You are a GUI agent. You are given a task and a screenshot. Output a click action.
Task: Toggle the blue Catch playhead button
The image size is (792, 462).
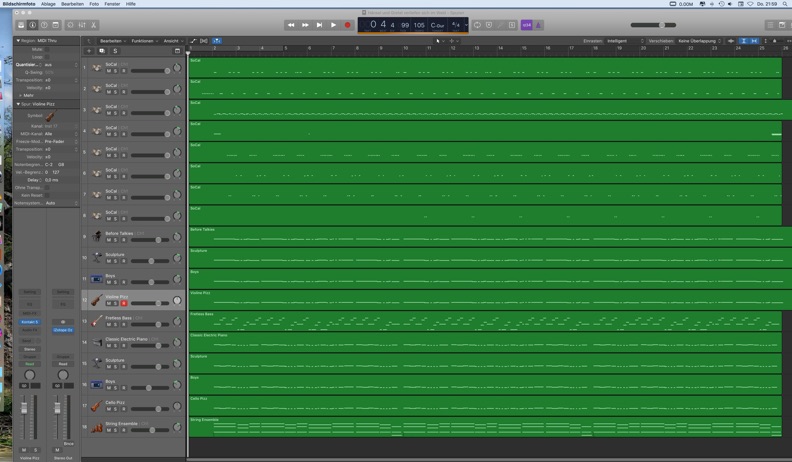(217, 41)
